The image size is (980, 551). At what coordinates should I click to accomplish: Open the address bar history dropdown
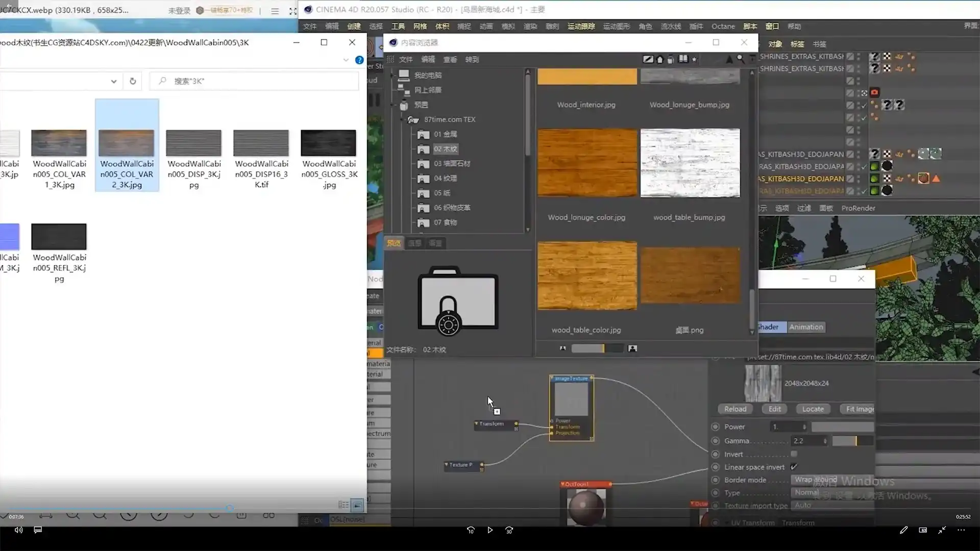pyautogui.click(x=113, y=81)
